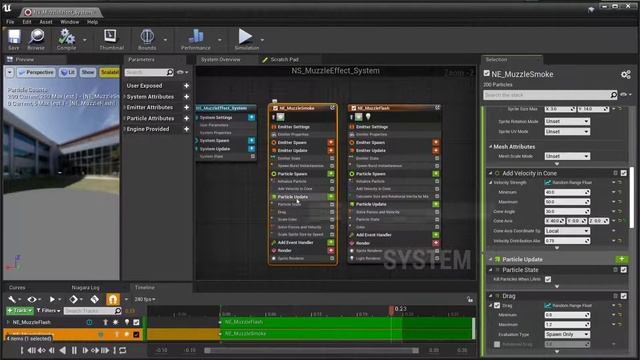Toggle Add Velocity in Cone module checkbox

click(x=624, y=173)
